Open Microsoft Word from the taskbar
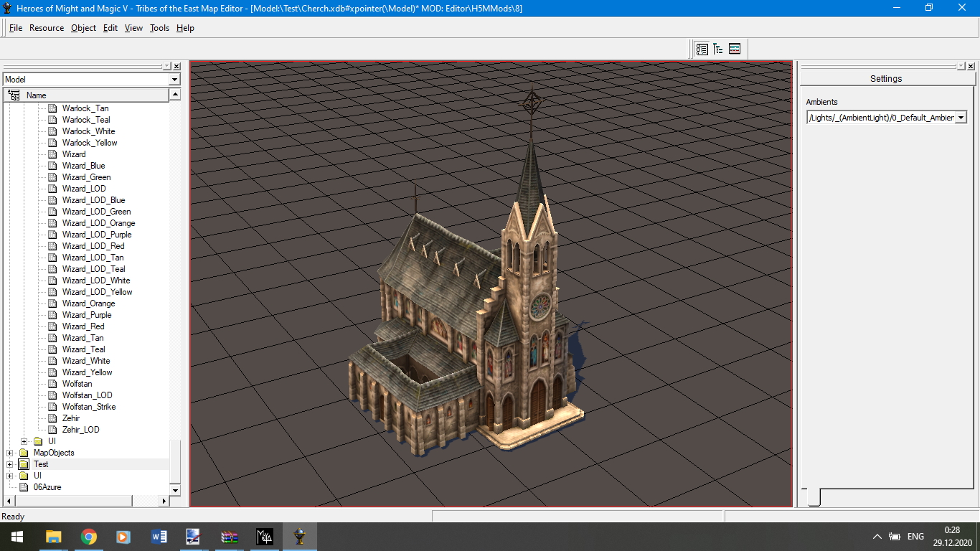Screen dimensions: 980x551 click(159, 537)
